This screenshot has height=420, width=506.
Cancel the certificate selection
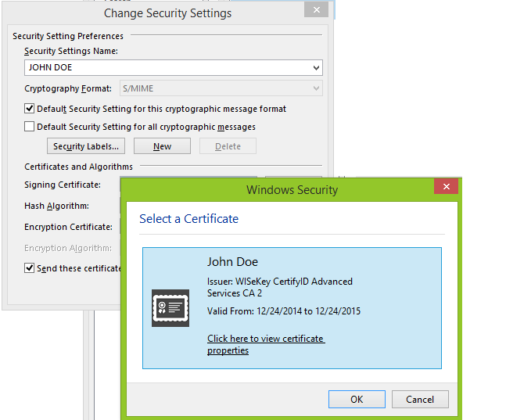pos(420,399)
